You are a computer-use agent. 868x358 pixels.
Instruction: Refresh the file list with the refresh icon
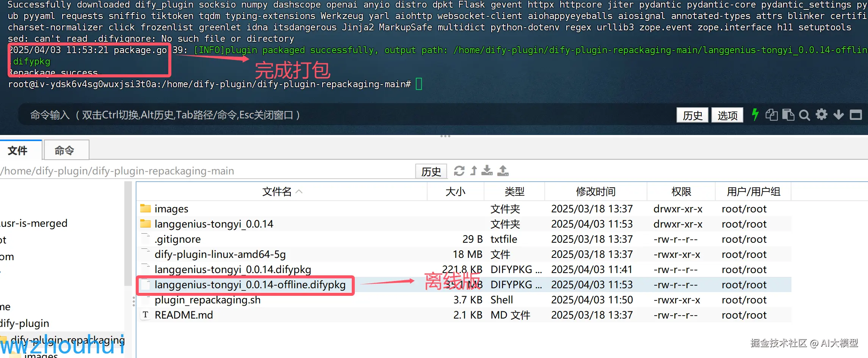[459, 171]
